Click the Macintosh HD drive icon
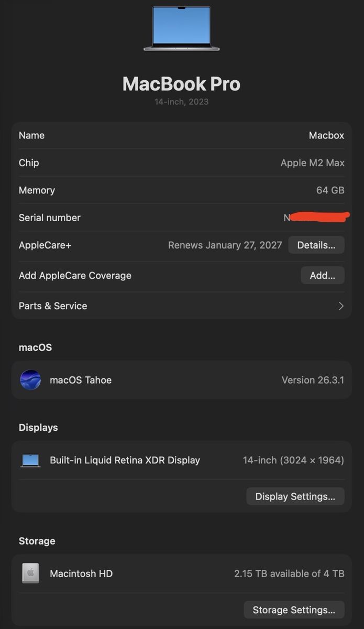Viewport: 364px width, 629px height. coord(30,573)
